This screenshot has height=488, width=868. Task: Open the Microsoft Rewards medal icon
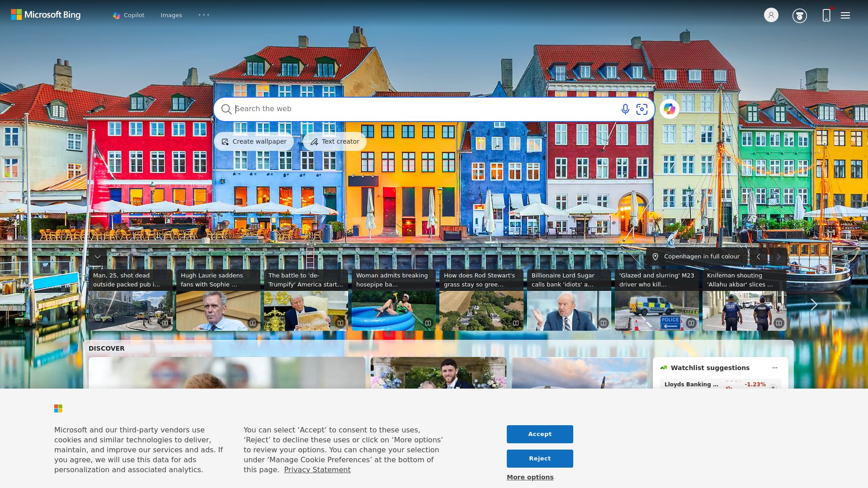pos(800,16)
